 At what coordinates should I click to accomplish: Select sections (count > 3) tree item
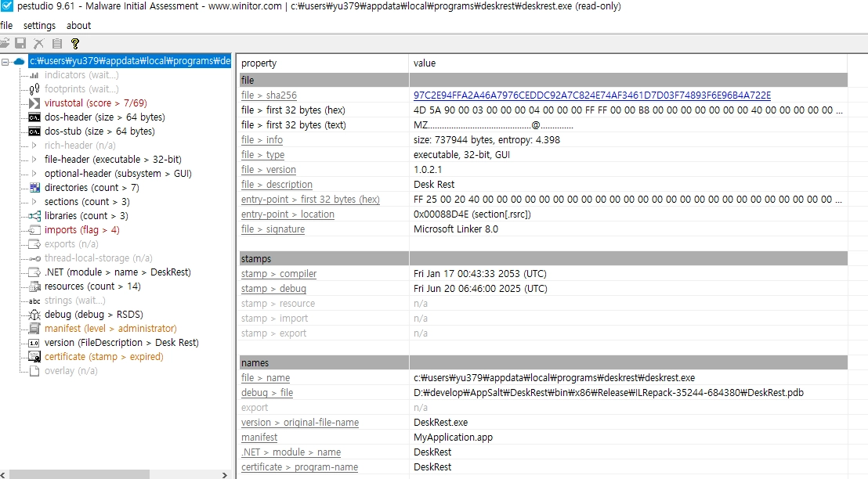click(x=87, y=201)
